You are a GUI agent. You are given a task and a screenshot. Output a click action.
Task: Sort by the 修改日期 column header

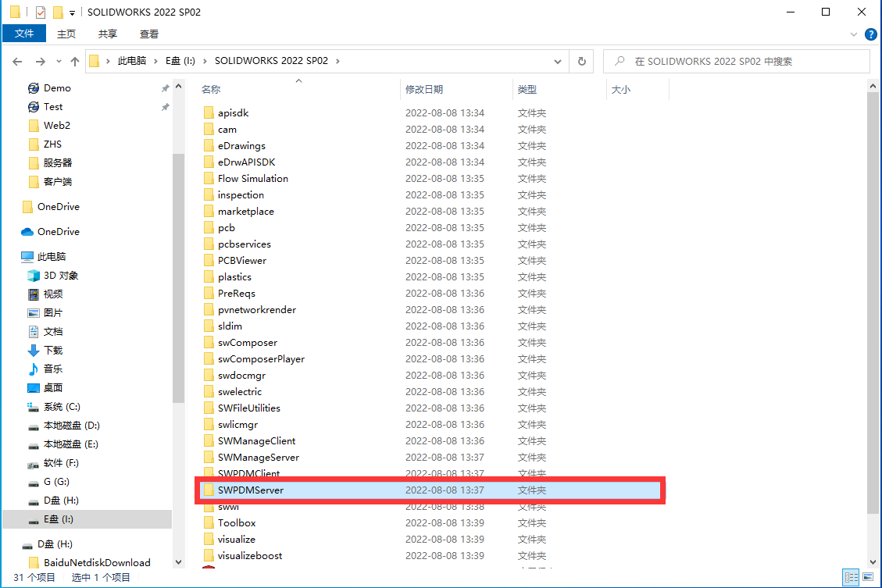click(x=424, y=89)
